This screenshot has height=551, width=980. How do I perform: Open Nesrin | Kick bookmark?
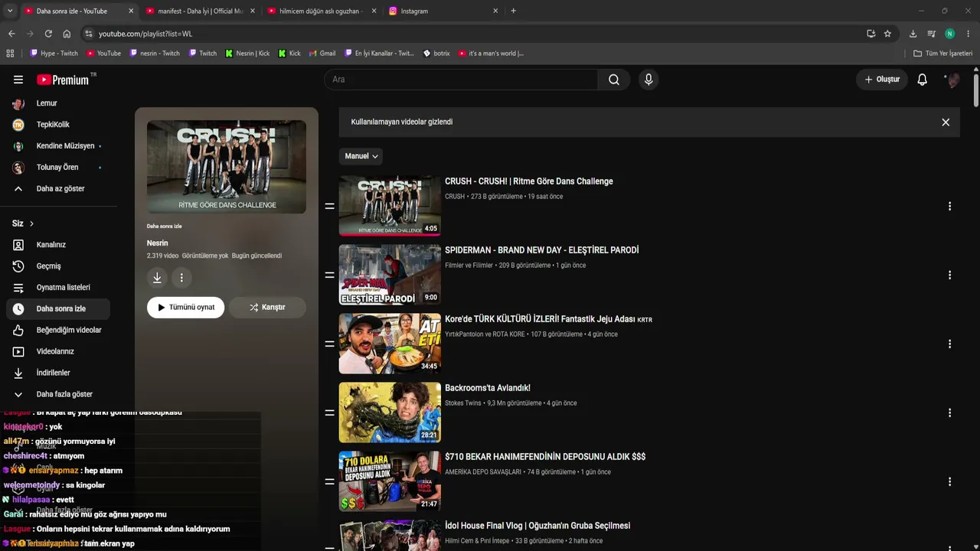click(x=247, y=54)
